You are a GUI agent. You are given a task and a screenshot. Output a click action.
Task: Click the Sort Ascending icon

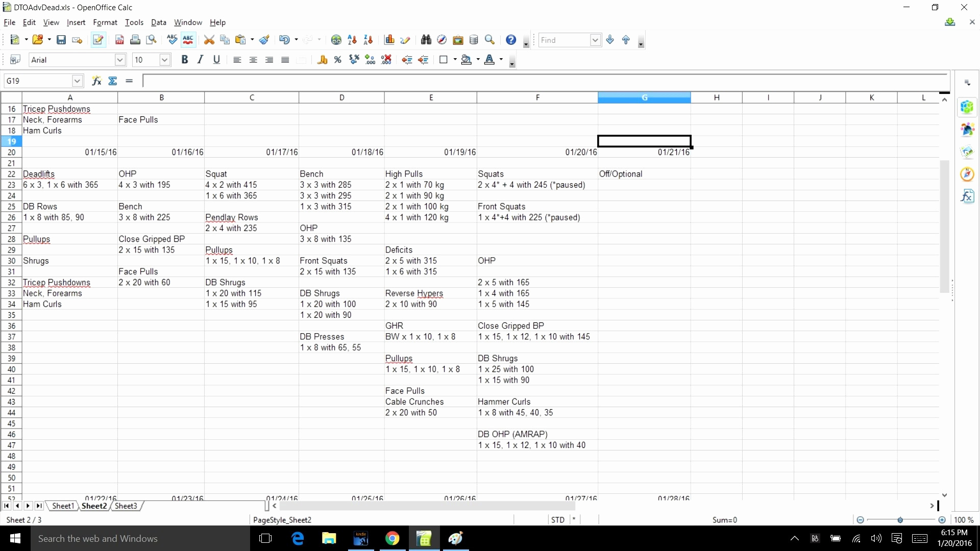point(352,40)
